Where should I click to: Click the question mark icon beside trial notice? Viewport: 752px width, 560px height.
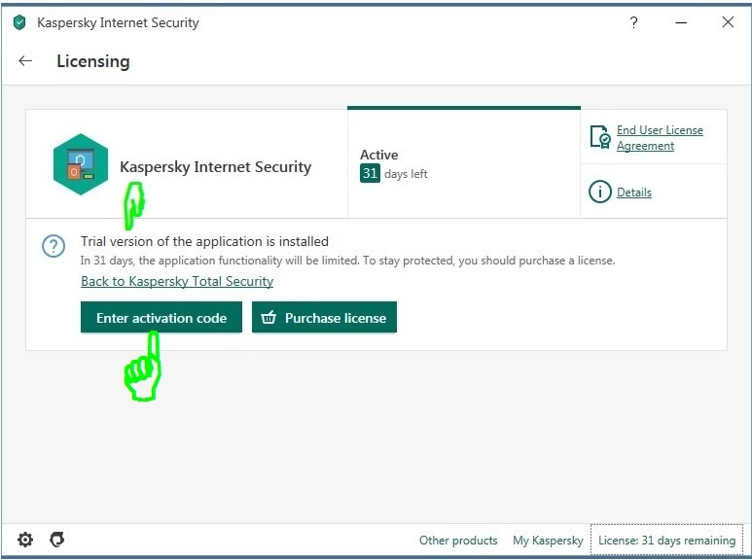click(x=54, y=246)
